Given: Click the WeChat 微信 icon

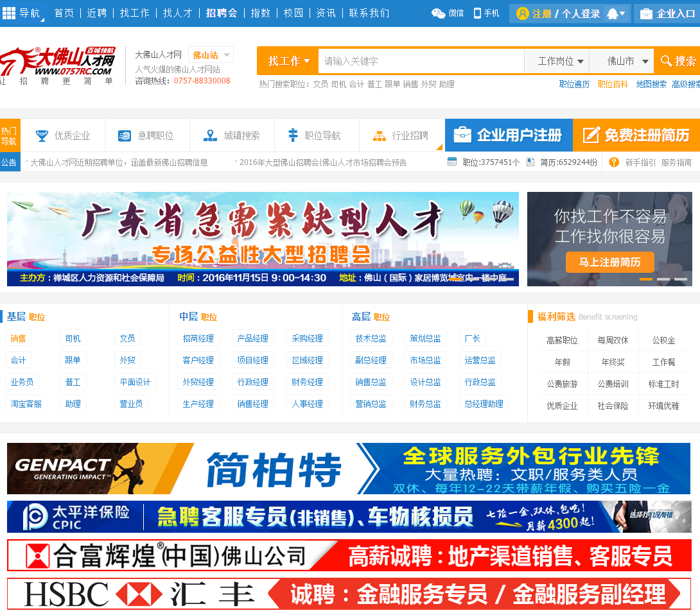Looking at the screenshot, I should click(438, 13).
